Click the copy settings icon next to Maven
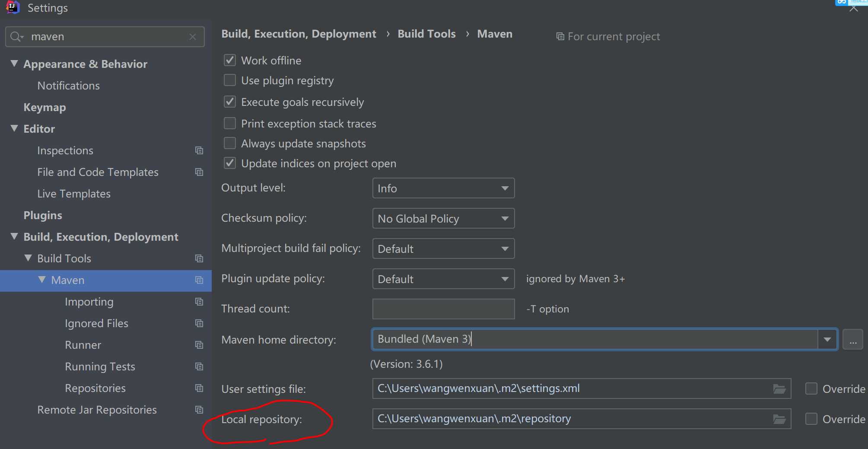The width and height of the screenshot is (868, 449). [199, 280]
